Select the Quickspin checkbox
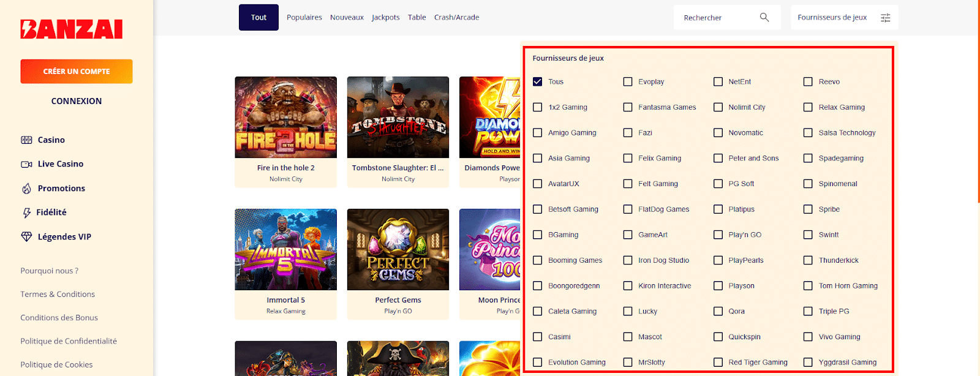This screenshot has height=376, width=980. [x=718, y=337]
